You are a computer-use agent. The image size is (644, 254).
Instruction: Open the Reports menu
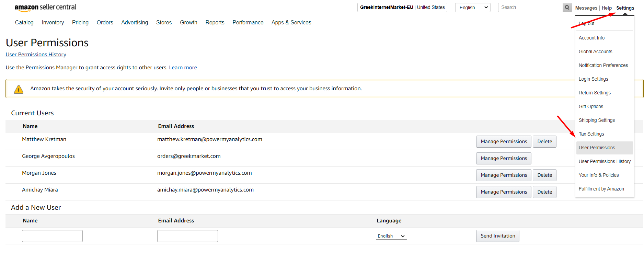tap(215, 22)
